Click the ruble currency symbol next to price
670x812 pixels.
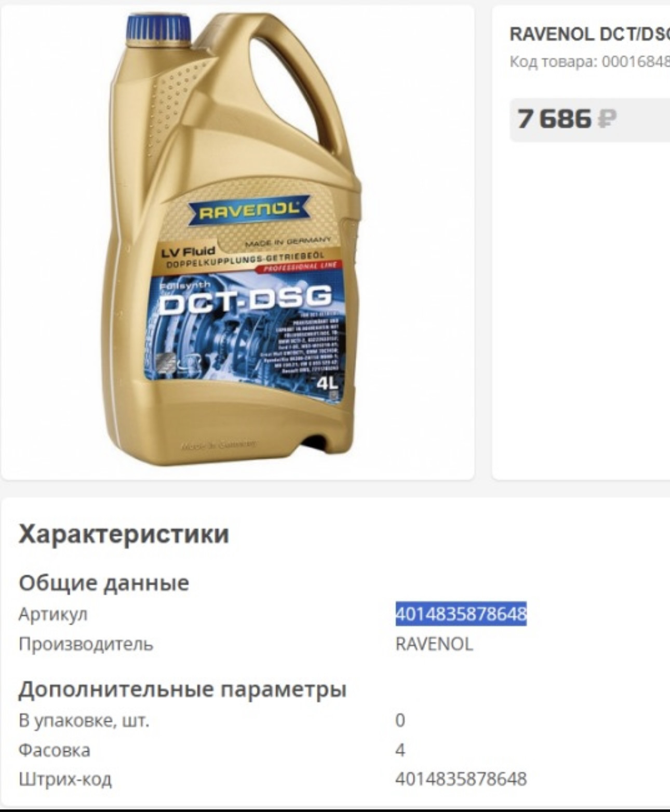pyautogui.click(x=607, y=119)
